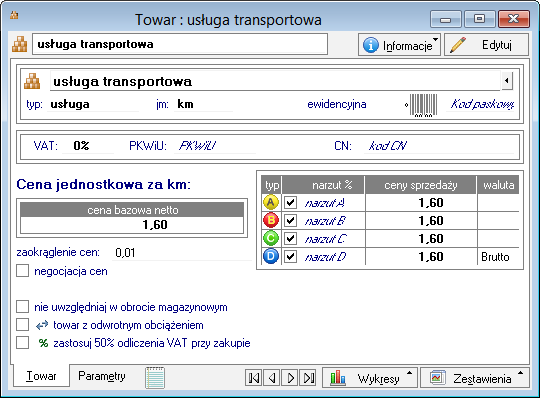Toggle the narzut D checkbox

pos(290,256)
